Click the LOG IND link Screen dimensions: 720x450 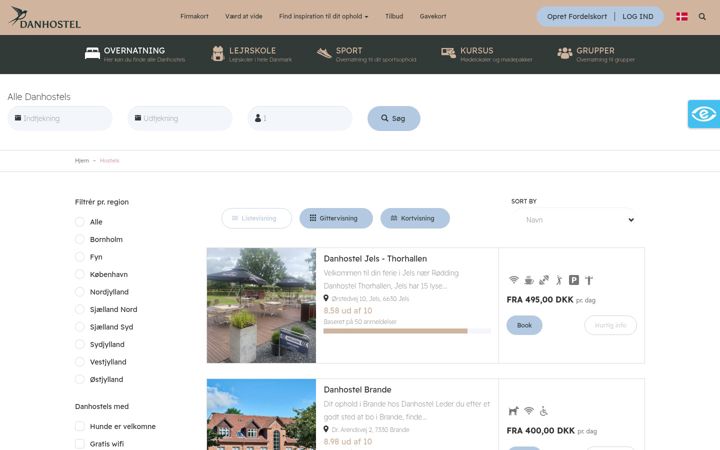point(638,17)
